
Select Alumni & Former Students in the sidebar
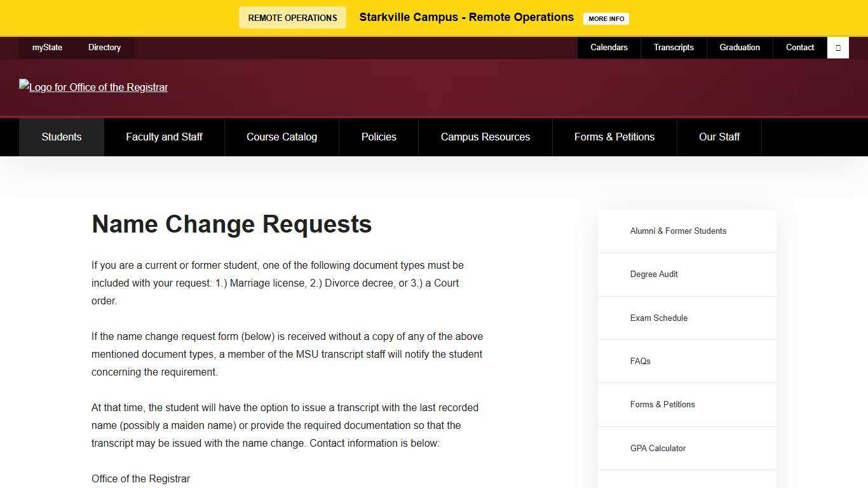click(x=677, y=231)
